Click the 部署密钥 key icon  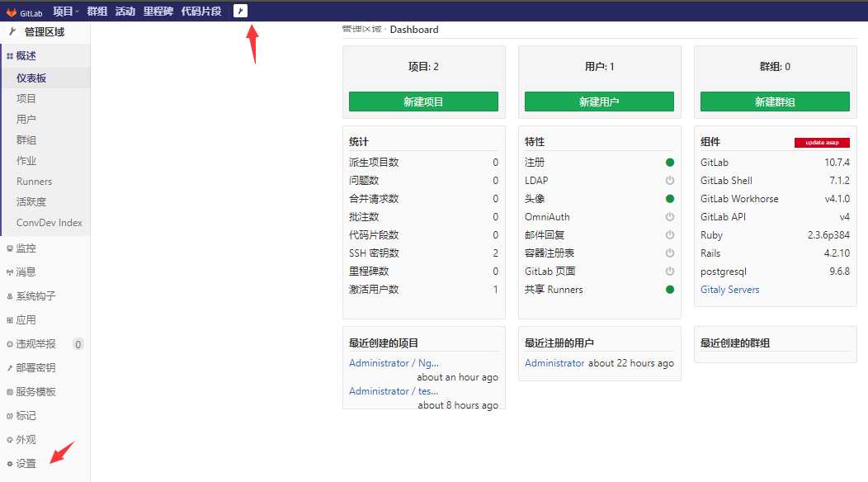tap(9, 368)
